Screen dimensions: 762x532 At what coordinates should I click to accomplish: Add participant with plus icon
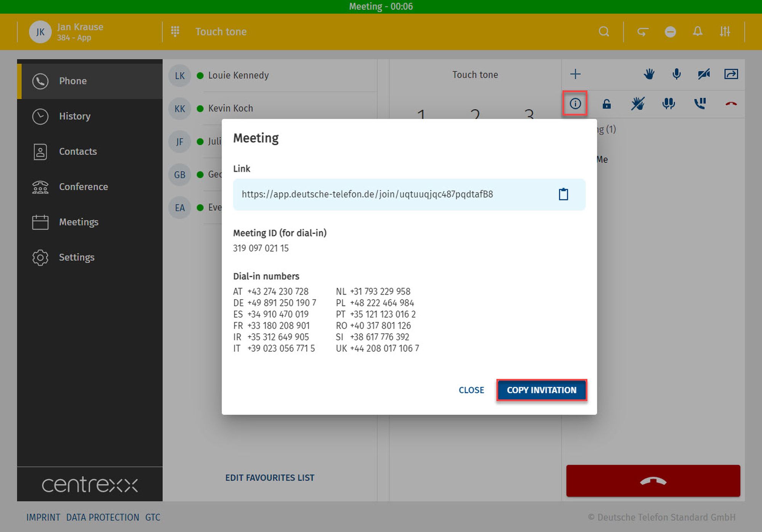tap(575, 74)
